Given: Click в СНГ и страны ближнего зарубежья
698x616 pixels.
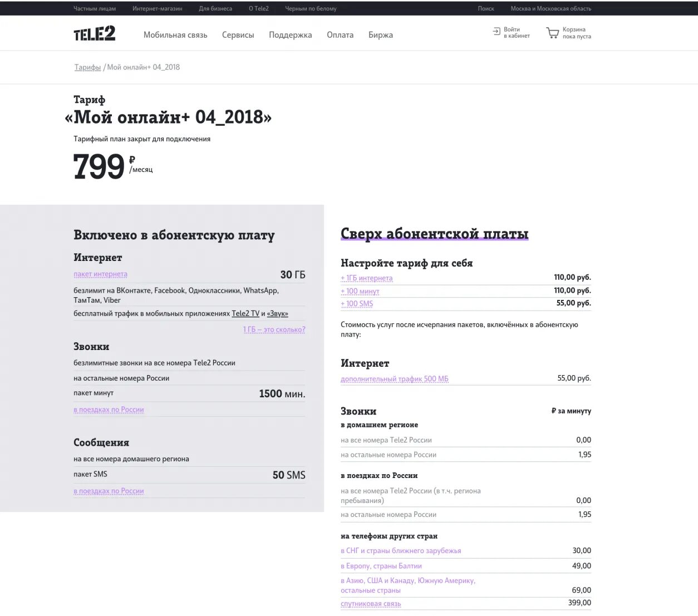Looking at the screenshot, I should [401, 550].
